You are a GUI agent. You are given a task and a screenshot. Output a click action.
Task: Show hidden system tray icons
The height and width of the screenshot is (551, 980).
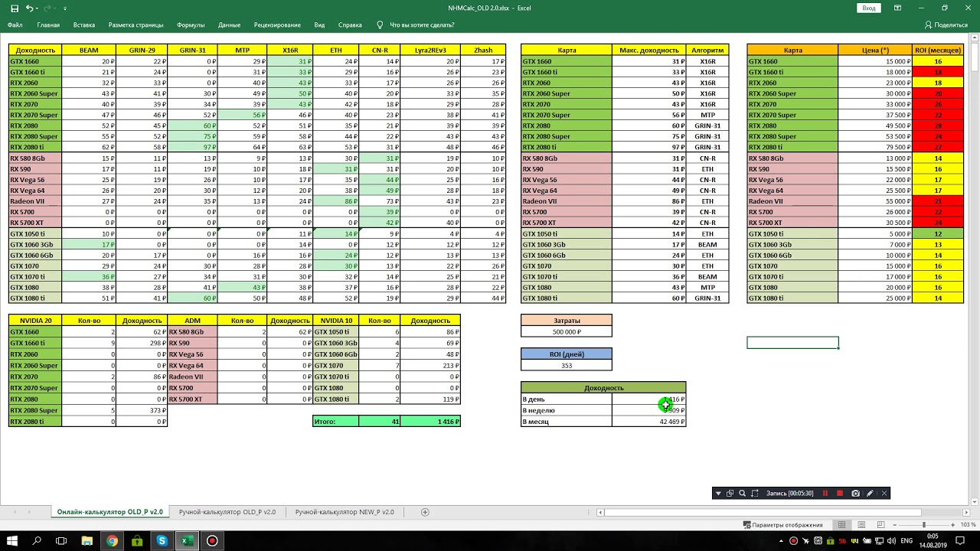coord(781,541)
